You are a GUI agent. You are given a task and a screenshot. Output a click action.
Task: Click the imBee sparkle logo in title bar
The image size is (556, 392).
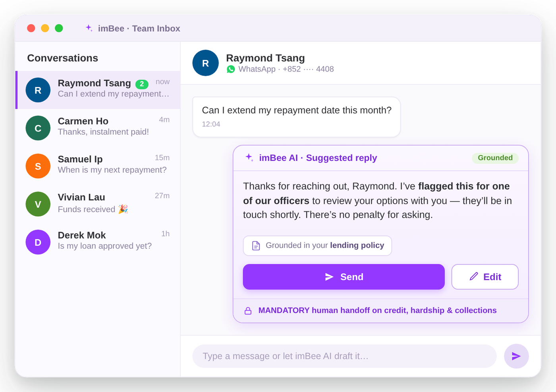point(89,28)
